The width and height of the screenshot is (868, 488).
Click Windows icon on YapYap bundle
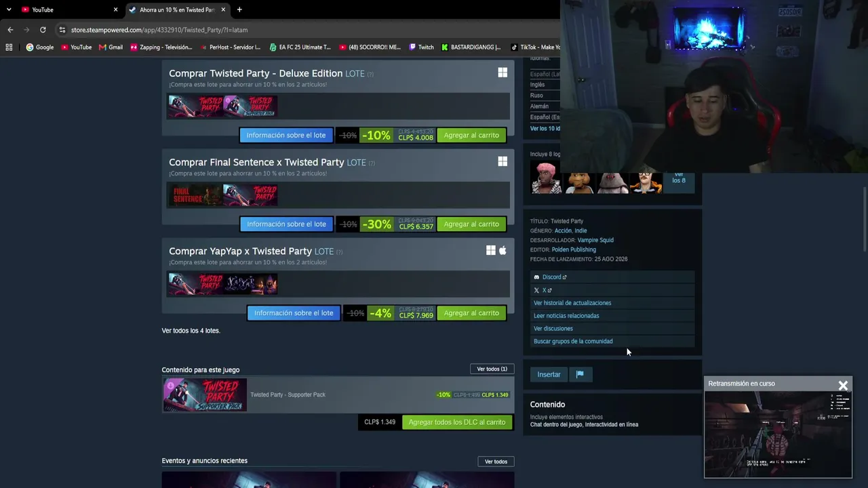490,251
